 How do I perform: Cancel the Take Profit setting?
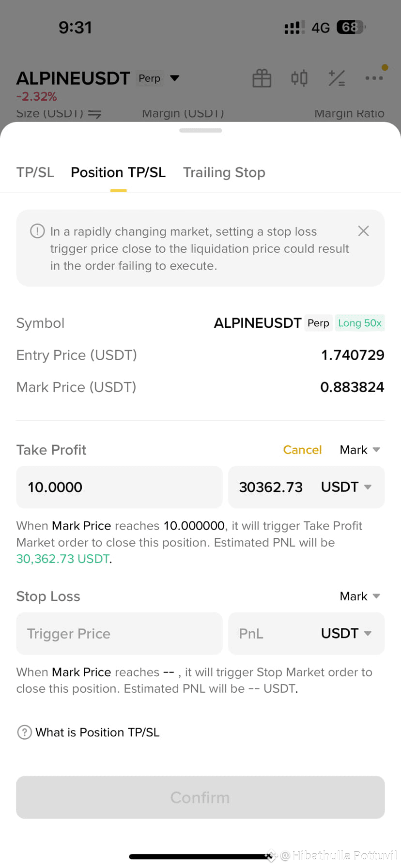302,450
